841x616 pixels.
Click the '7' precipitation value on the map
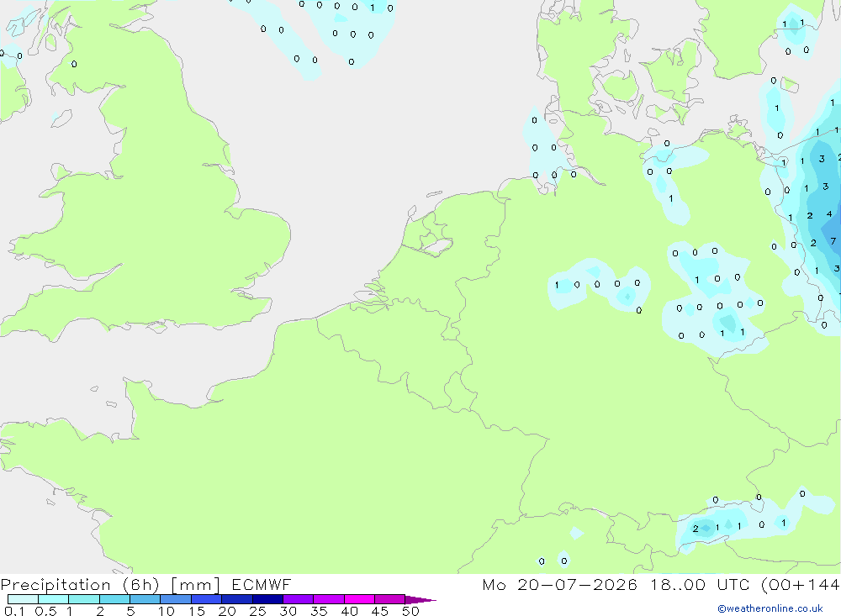[833, 241]
